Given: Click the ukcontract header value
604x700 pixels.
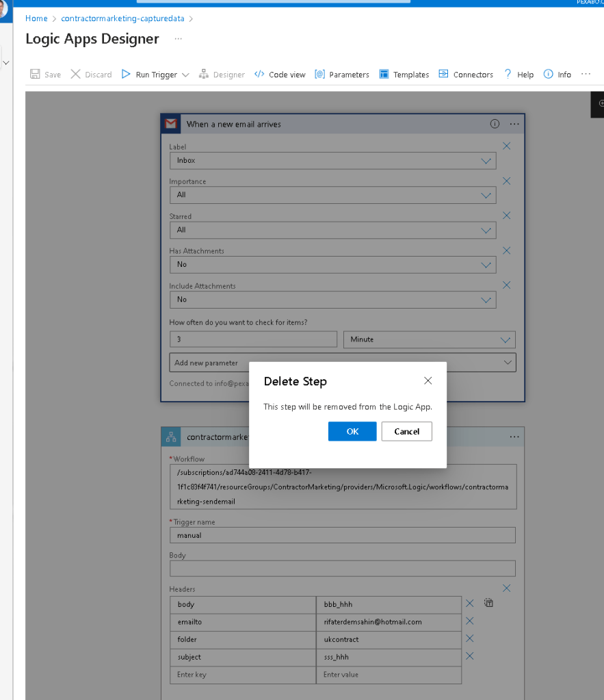Looking at the screenshot, I should 389,639.
